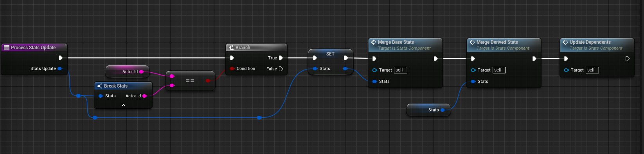Click the reroute node near Break Stats input

point(79,95)
